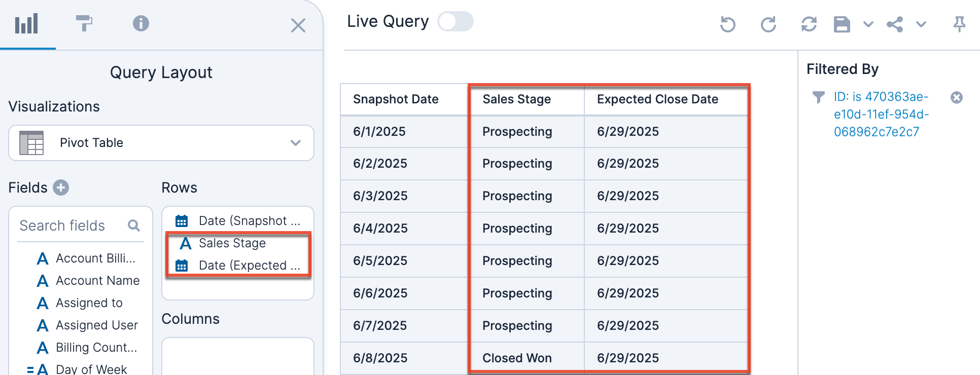This screenshot has height=375, width=980.
Task: Toggle the Live Query switch
Action: [456, 22]
